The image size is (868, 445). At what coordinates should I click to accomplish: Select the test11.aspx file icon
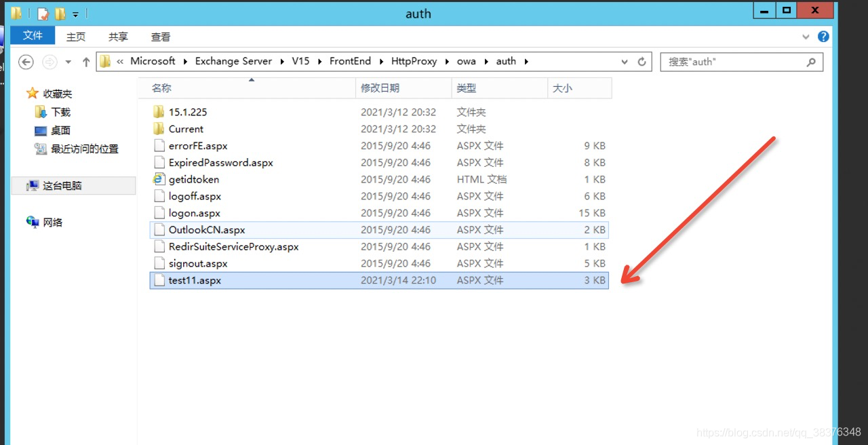coord(159,280)
